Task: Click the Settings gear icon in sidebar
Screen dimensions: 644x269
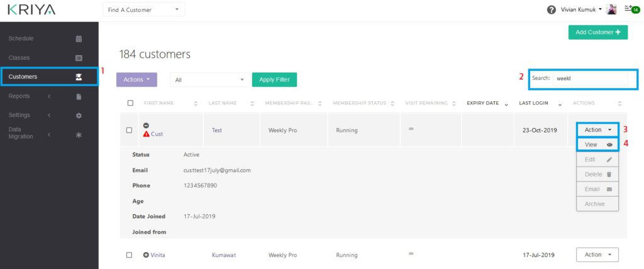Action: 79,116
